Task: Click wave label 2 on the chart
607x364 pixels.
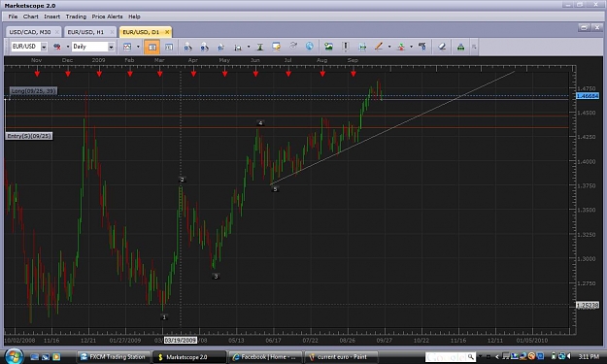Action: [182, 180]
